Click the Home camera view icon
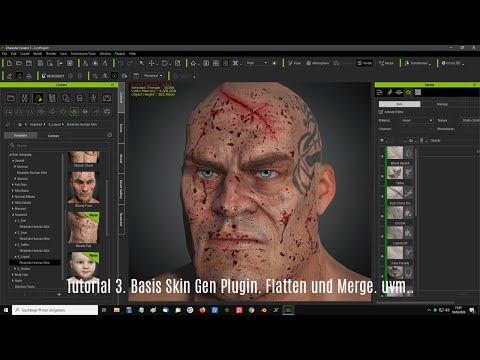480x360 pixels. click(193, 63)
